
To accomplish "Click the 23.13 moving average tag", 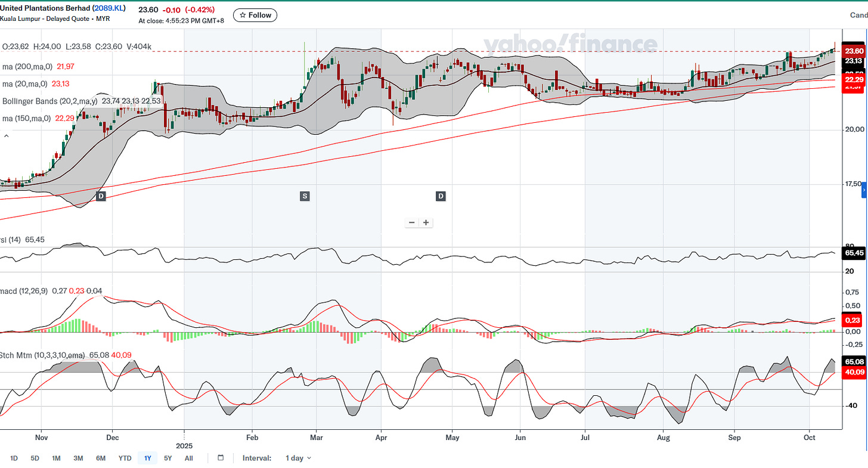I will 854,61.
